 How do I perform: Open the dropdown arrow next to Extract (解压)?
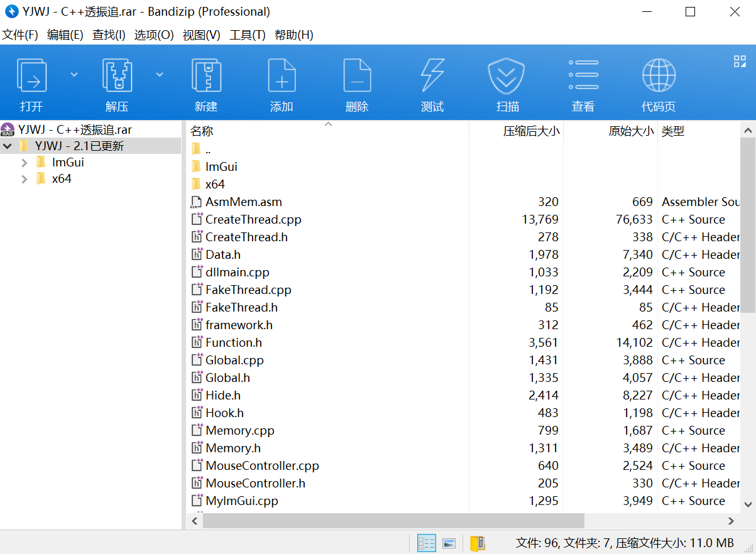point(160,74)
